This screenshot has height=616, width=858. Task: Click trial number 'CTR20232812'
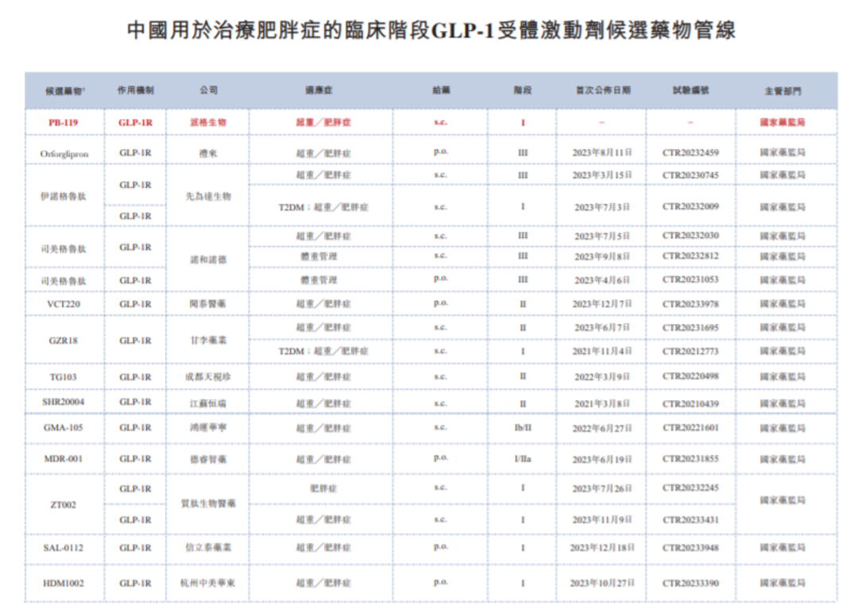(x=690, y=256)
